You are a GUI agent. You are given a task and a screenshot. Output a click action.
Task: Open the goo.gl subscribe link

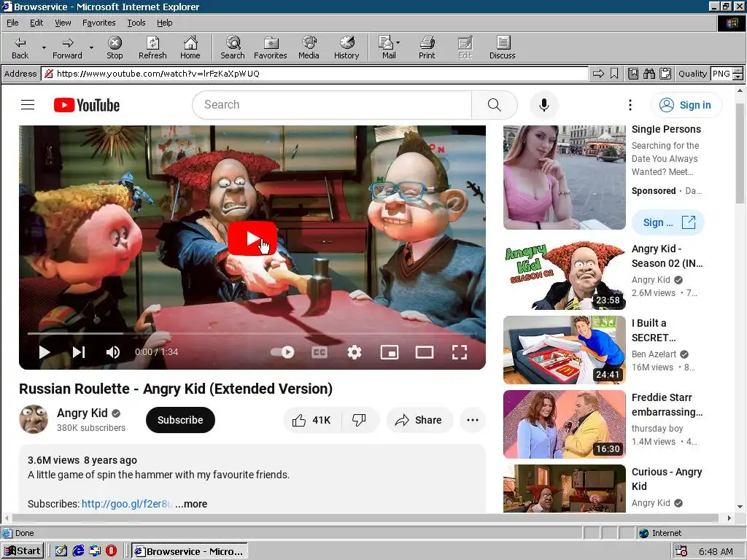[x=127, y=504]
